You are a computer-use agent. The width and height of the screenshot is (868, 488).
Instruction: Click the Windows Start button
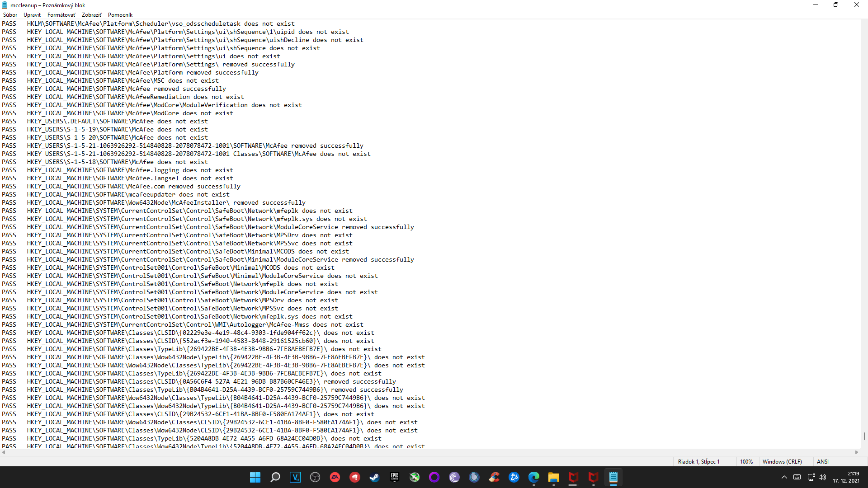click(255, 477)
